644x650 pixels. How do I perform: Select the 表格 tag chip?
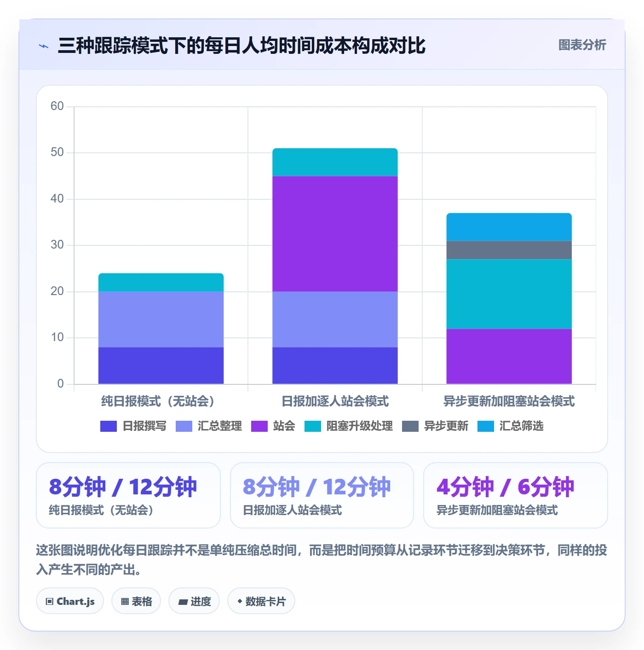pyautogui.click(x=136, y=601)
